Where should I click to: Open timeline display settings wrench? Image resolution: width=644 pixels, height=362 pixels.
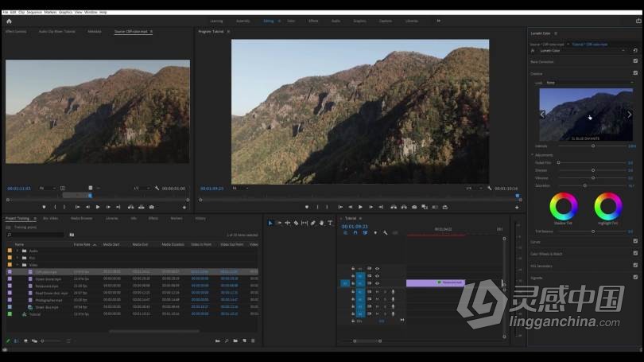(x=386, y=233)
